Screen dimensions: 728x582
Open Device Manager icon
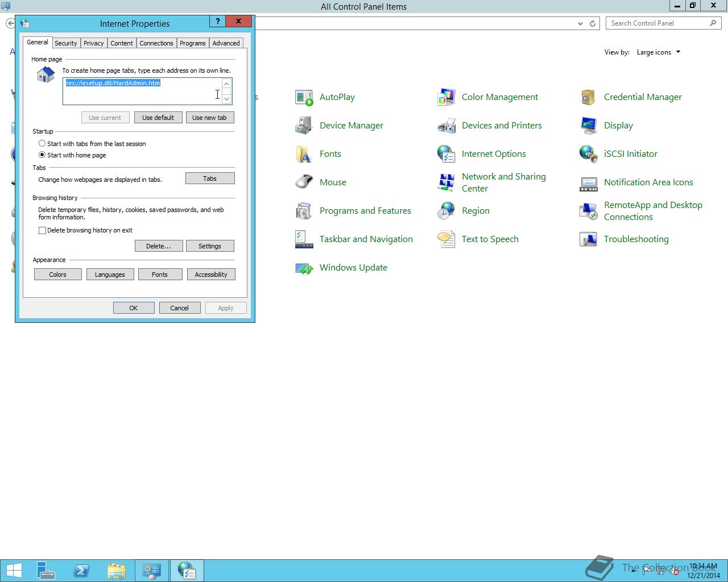pyautogui.click(x=304, y=126)
